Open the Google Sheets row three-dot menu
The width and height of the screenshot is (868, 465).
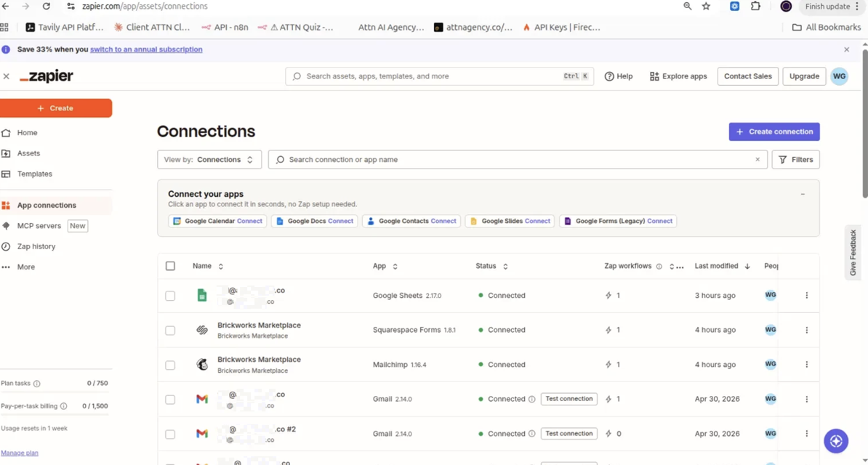click(806, 296)
